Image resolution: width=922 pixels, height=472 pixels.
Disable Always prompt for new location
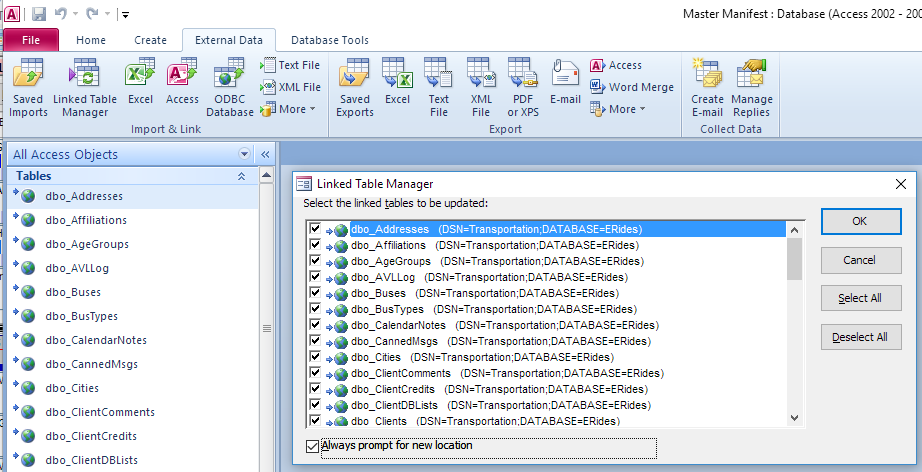[313, 447]
